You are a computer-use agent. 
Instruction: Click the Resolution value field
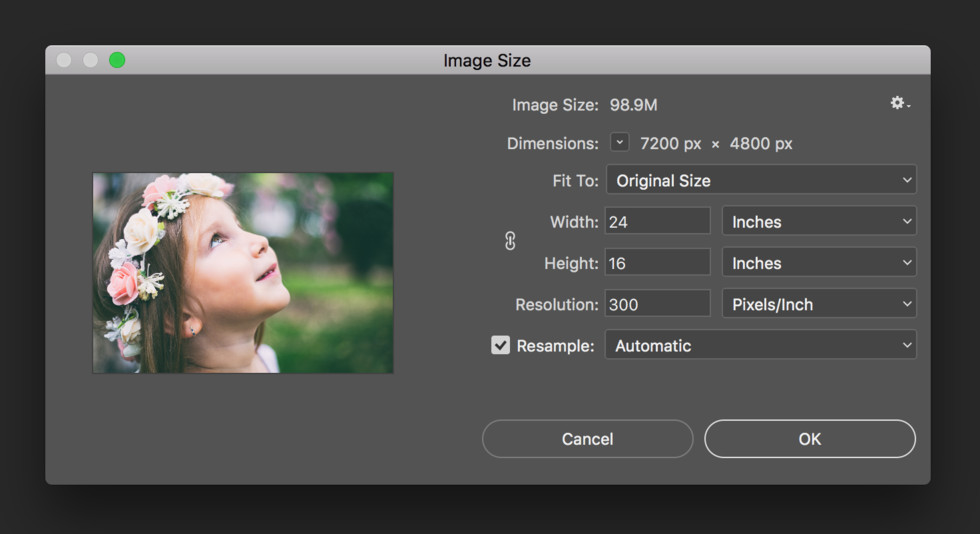click(x=657, y=304)
